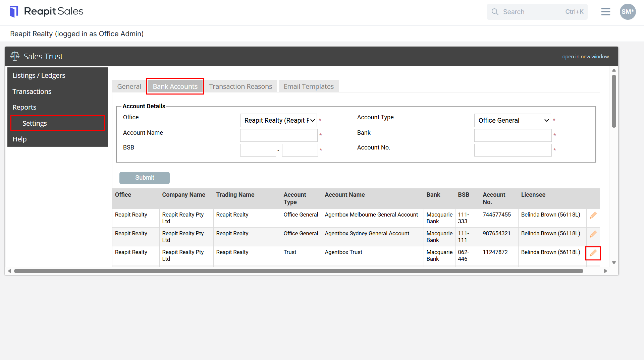644x362 pixels.
Task: Click the Reapit Sales logo
Action: pos(47,11)
